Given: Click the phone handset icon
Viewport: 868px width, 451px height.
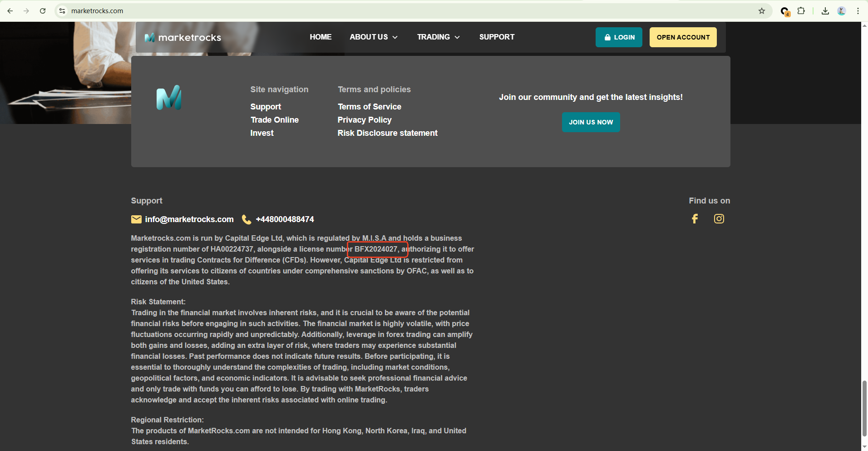Looking at the screenshot, I should click(x=247, y=219).
